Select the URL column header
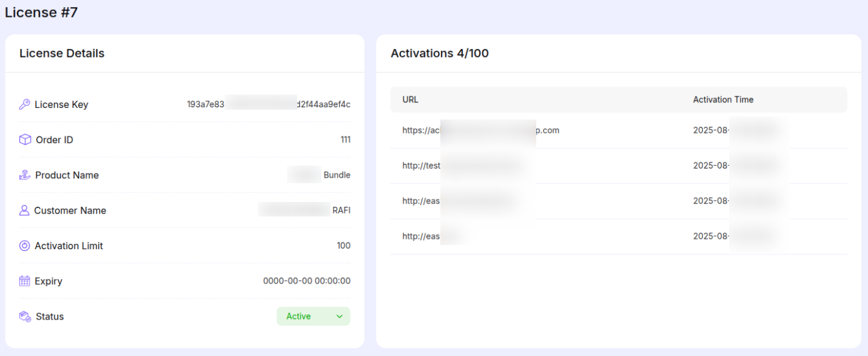The height and width of the screenshot is (356, 868). [410, 99]
